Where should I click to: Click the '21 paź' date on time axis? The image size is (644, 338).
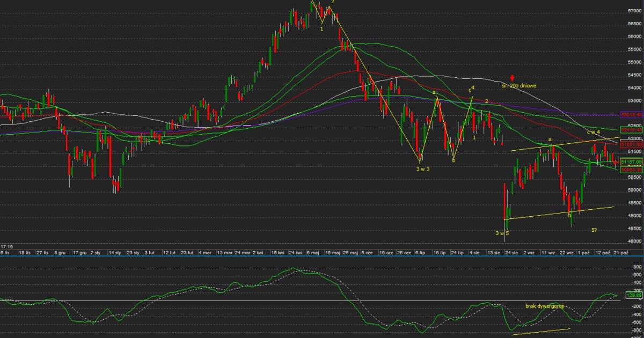(x=621, y=252)
